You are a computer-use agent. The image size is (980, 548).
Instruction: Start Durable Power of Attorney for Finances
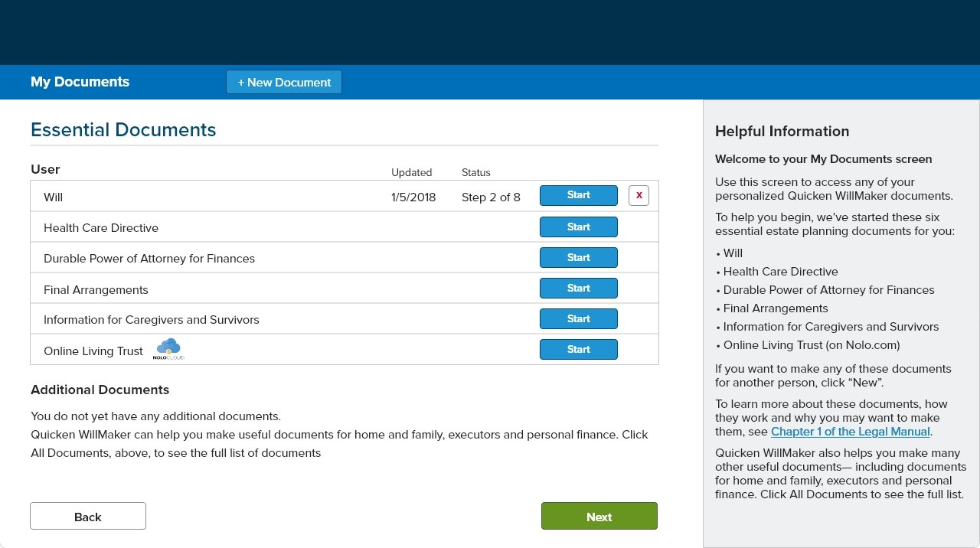578,258
